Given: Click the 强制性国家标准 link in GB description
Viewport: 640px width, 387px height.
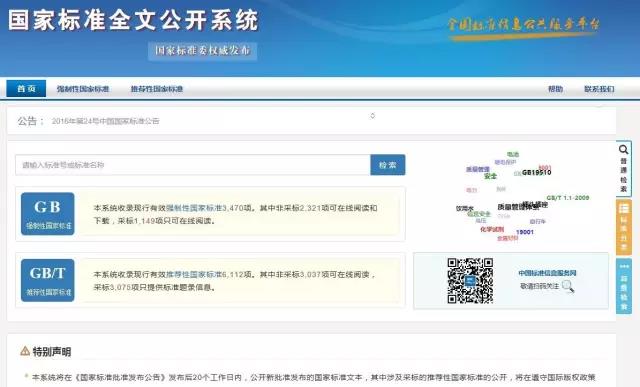Looking at the screenshot, I should [194, 208].
